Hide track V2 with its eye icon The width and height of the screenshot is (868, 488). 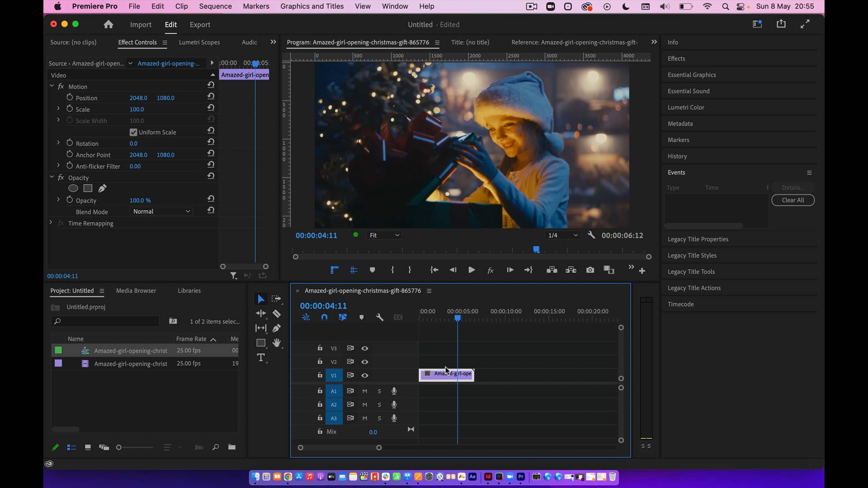click(x=365, y=361)
